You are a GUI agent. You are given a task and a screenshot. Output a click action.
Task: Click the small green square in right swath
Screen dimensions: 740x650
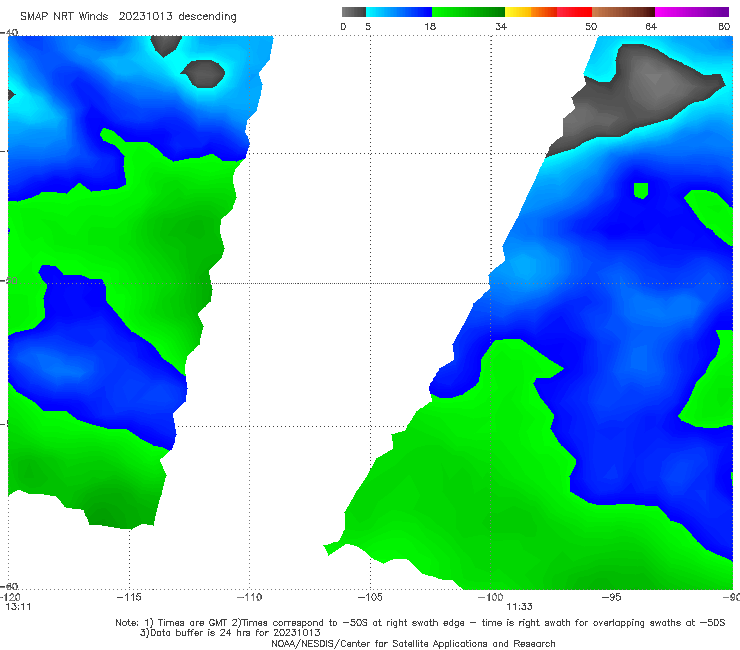pos(640,190)
